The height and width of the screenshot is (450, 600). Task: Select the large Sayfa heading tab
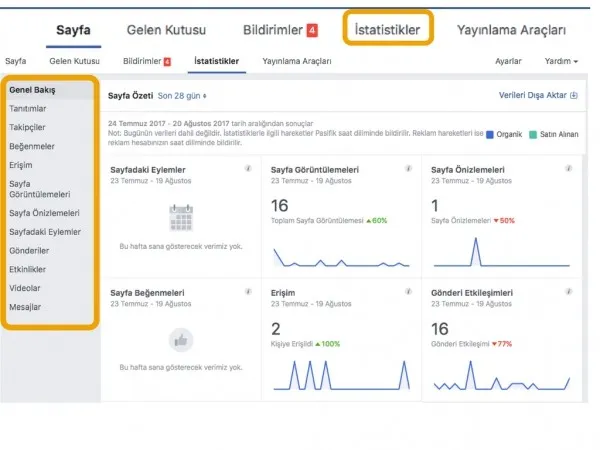point(73,30)
